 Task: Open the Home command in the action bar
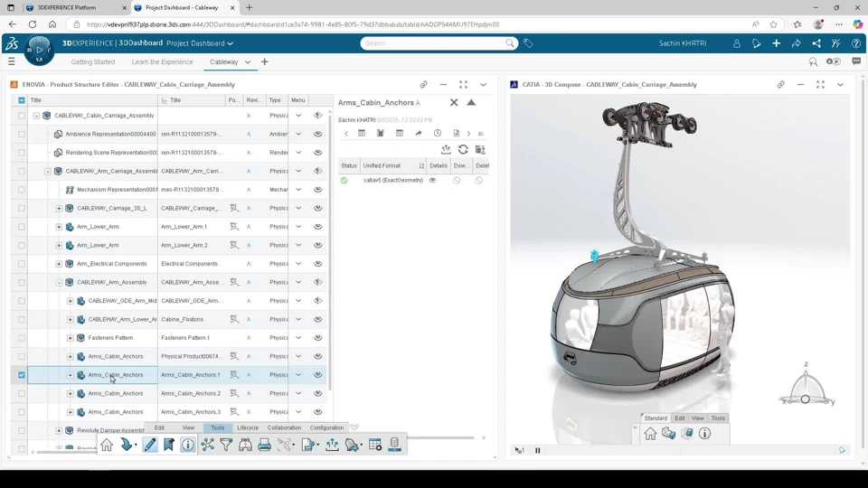tap(107, 445)
